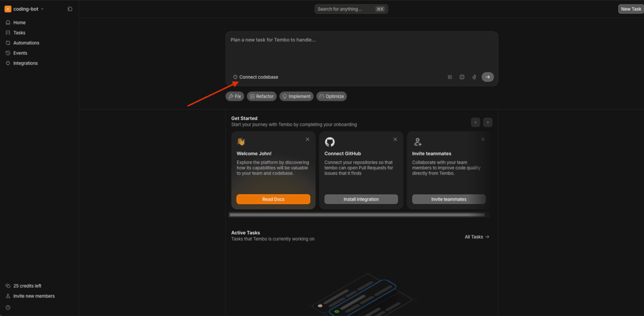The height and width of the screenshot is (316, 644).
Task: Select the Fix task type chip
Action: 235,96
